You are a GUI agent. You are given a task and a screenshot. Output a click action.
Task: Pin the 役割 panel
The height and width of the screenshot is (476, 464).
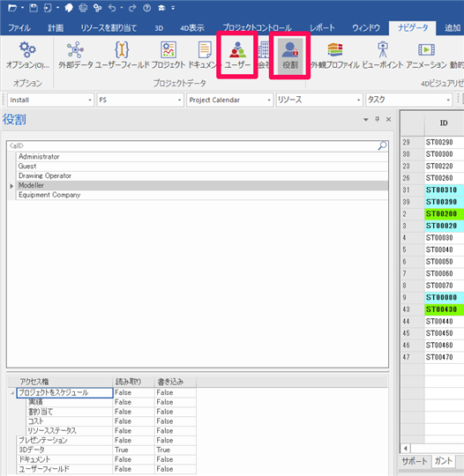click(377, 119)
